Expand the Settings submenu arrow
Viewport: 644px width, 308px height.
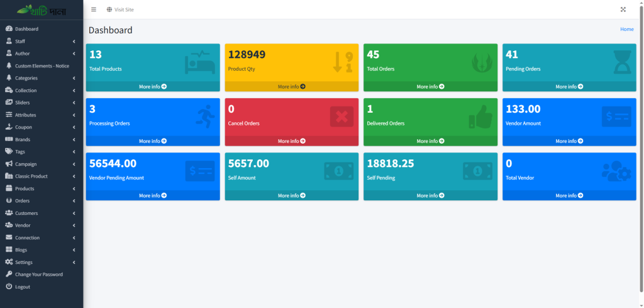[x=74, y=262]
